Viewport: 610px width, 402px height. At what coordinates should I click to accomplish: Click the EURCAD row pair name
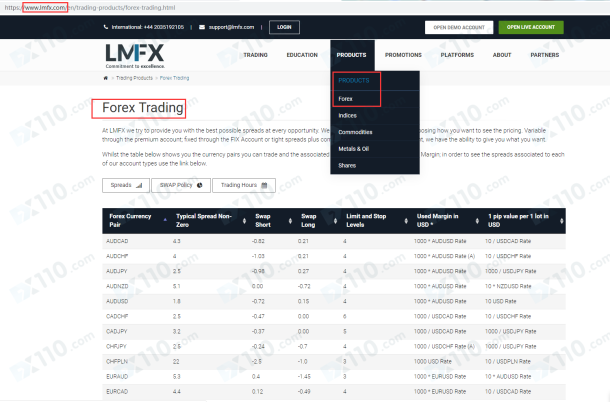pos(117,391)
